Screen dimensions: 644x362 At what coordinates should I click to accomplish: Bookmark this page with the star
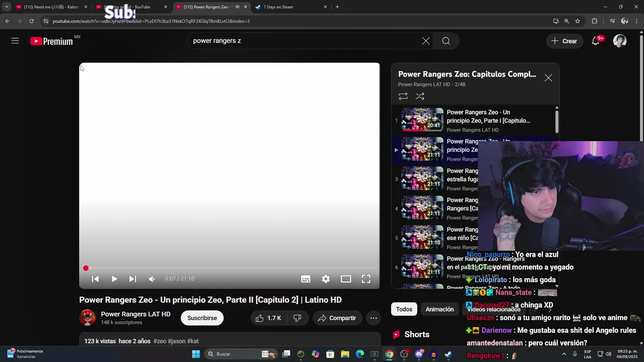pyautogui.click(x=578, y=21)
